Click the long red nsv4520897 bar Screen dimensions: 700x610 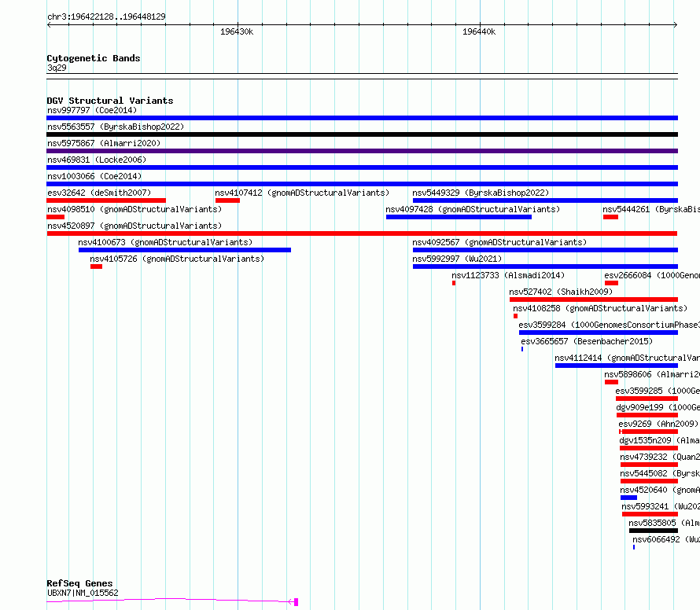click(x=362, y=233)
